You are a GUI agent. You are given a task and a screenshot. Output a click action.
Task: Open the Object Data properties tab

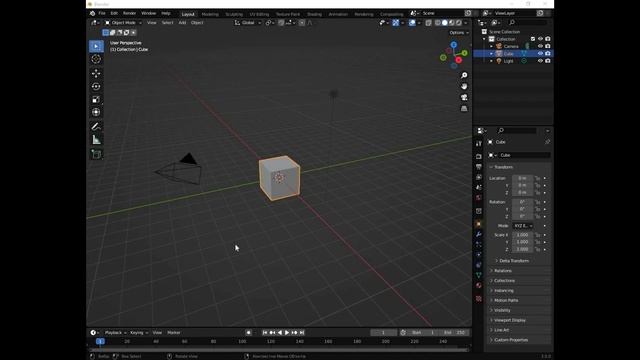[x=479, y=275]
